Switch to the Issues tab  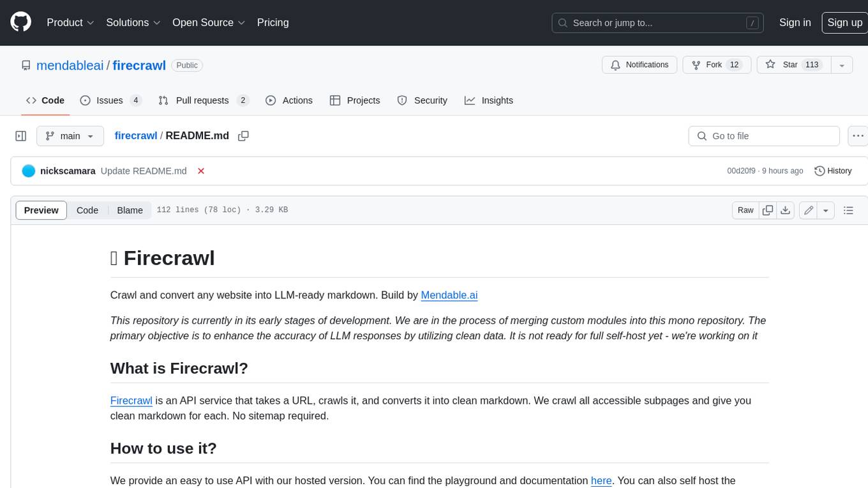pyautogui.click(x=110, y=100)
